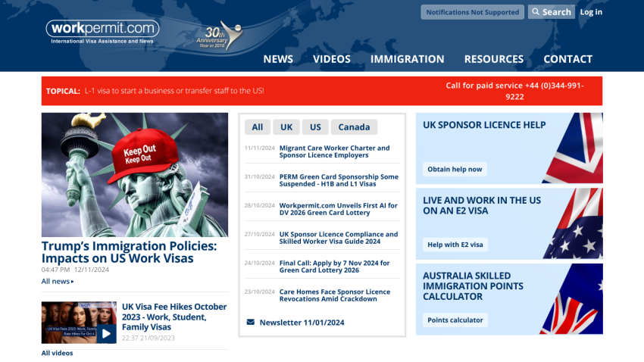This screenshot has width=644, height=362.
Task: Click Live and Work in the US heading
Action: (x=482, y=206)
